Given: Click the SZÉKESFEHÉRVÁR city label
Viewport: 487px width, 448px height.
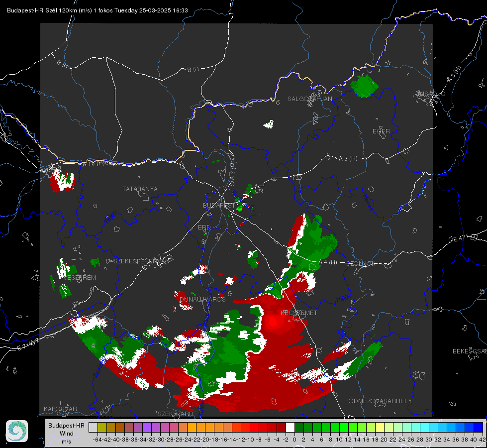Looking at the screenshot, I should 141,261.
